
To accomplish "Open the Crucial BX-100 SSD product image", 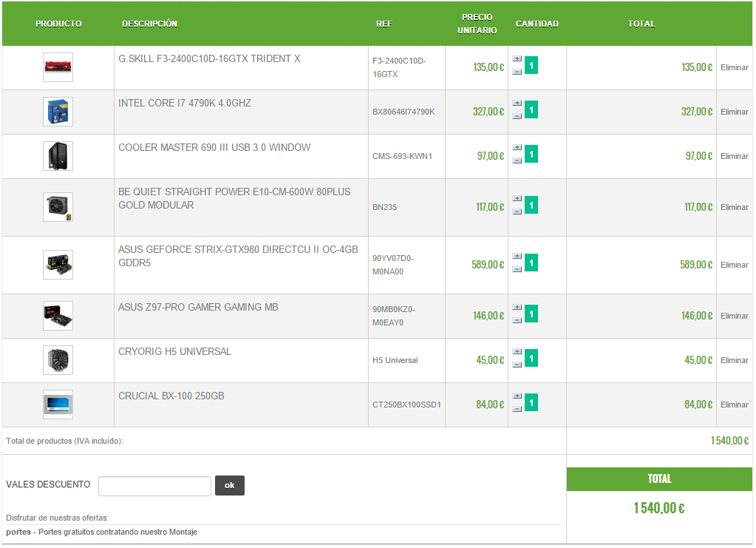I will (x=58, y=405).
